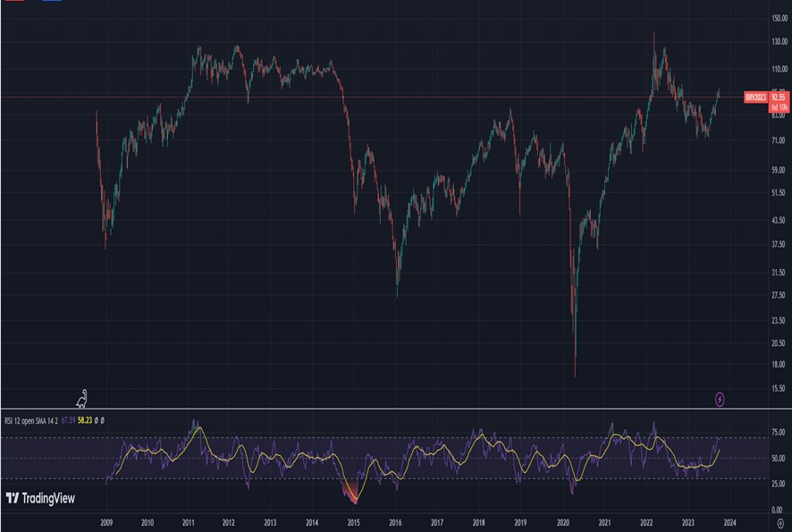The height and width of the screenshot is (532, 792).
Task: Click the 2012 label on the time axis
Action: (x=228, y=523)
